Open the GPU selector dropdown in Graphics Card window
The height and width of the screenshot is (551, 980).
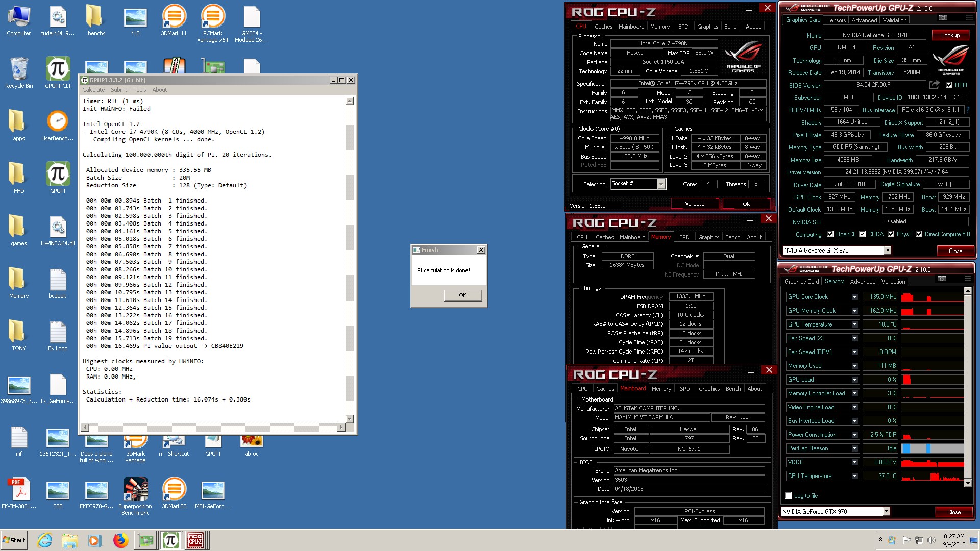pyautogui.click(x=888, y=250)
